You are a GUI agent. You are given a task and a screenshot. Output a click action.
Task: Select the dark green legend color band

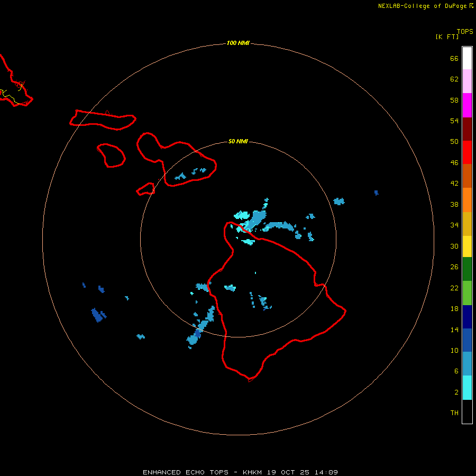click(x=467, y=269)
